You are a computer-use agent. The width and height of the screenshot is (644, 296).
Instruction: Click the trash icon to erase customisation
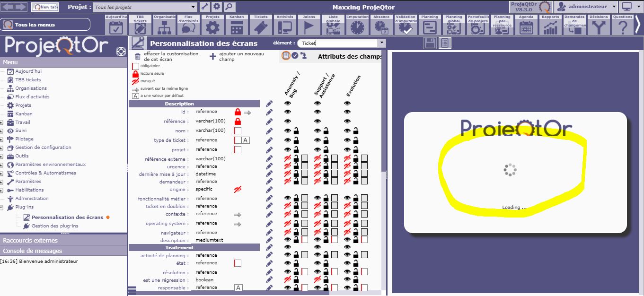[138, 57]
